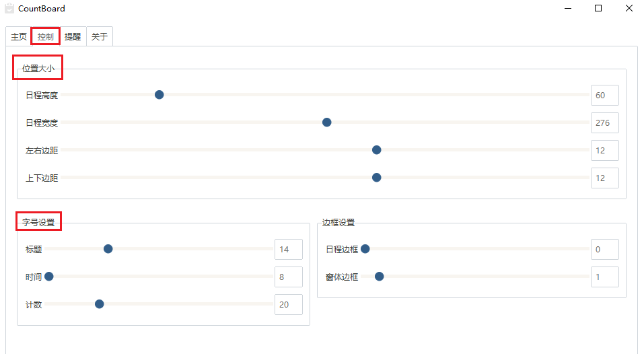The height and width of the screenshot is (354, 644).
Task: Click the 日程宽度 slider handle
Action: (327, 122)
